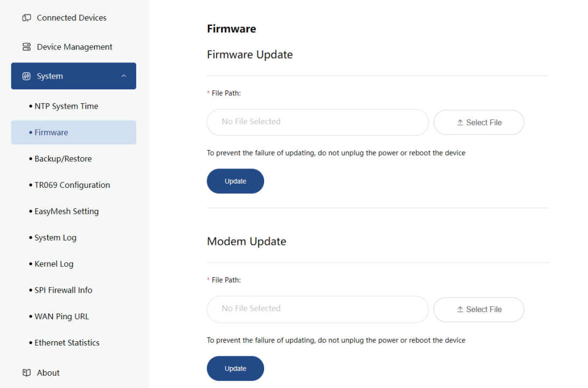588x388 pixels.
Task: Click the Device Management icon
Action: [26, 47]
